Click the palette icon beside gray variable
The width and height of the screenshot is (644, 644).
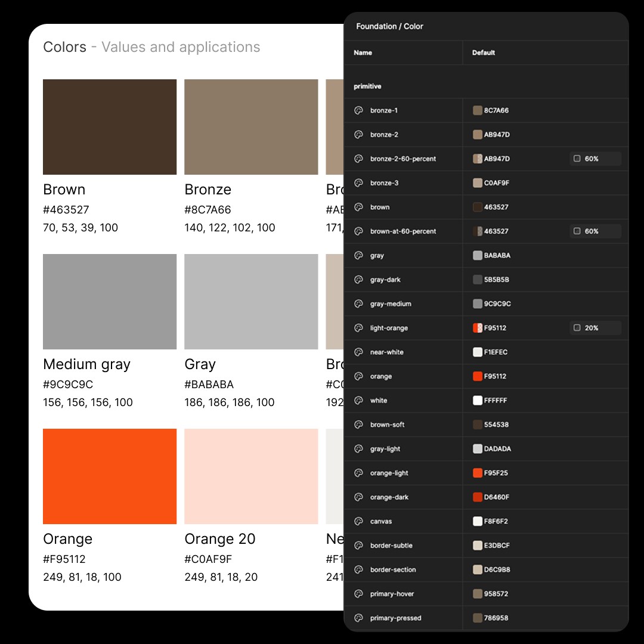click(x=358, y=255)
